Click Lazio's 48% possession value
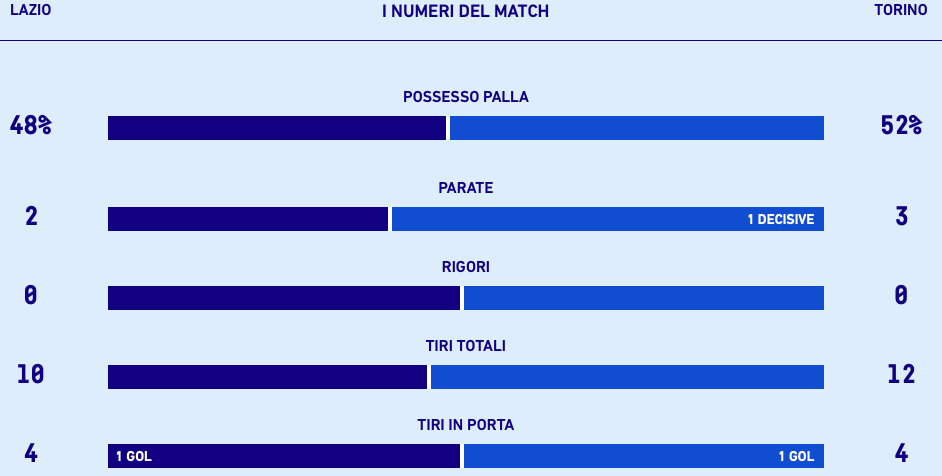 (x=30, y=126)
